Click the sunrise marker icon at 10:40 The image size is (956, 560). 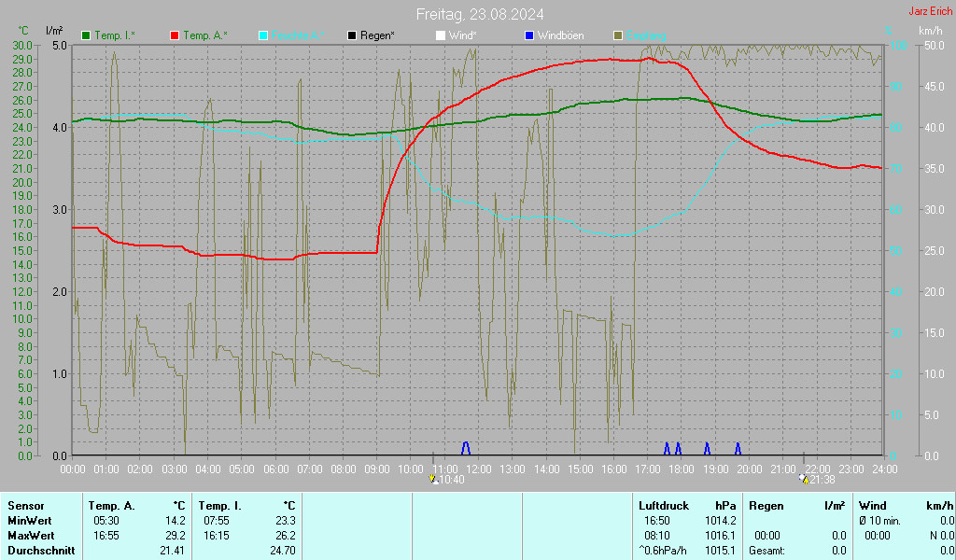(x=433, y=479)
